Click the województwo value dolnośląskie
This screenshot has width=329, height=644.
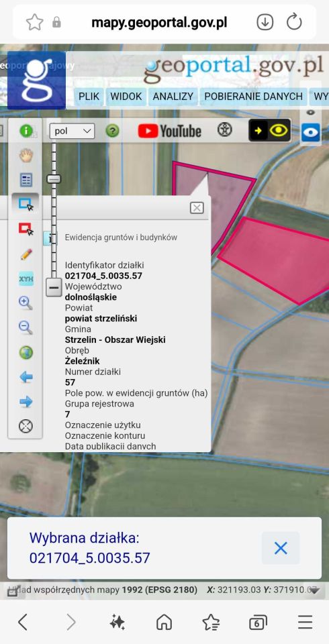click(91, 297)
